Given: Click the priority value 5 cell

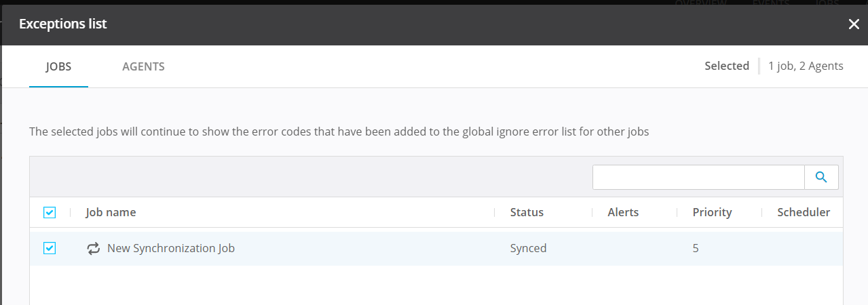Looking at the screenshot, I should click(696, 248).
